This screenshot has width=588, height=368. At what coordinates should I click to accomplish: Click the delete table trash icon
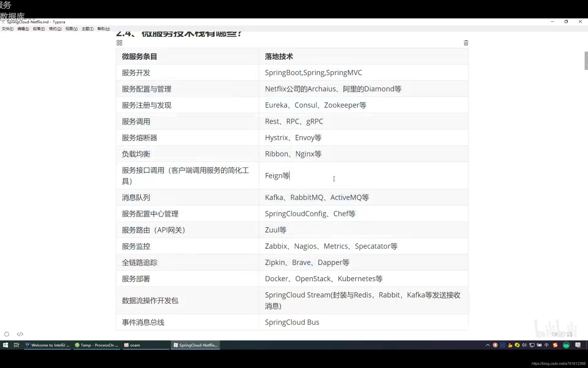pyautogui.click(x=466, y=43)
